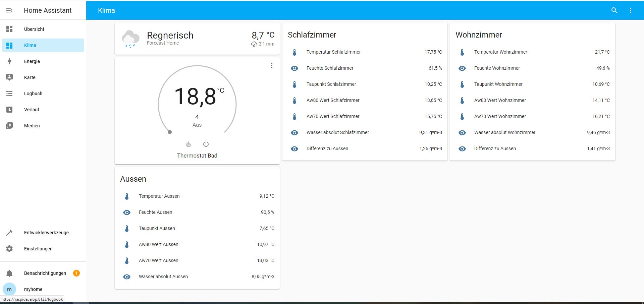Image resolution: width=644 pixels, height=304 pixels.
Task: Open the Regnerisch weather forecast card
Action: [197, 39]
